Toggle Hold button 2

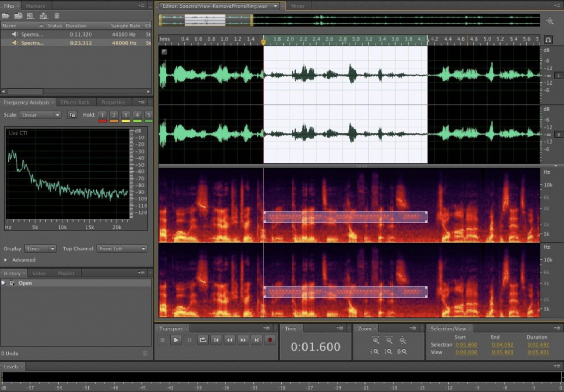pos(114,115)
